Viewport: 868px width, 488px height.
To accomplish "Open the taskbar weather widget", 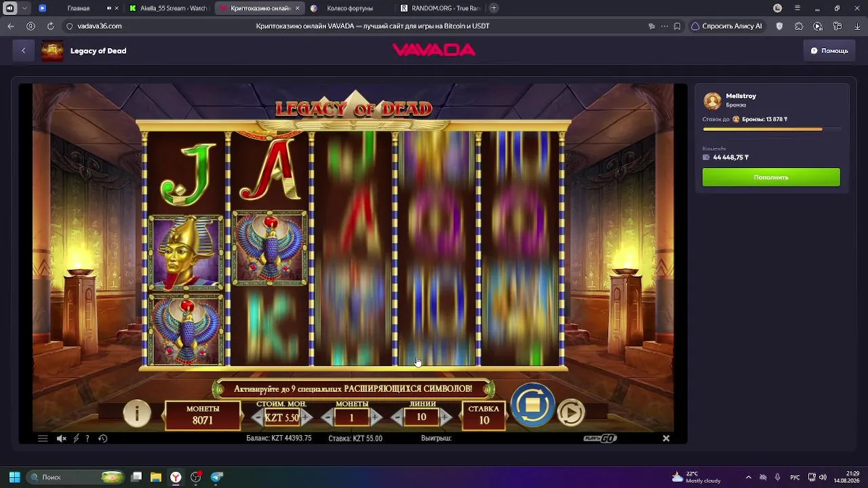I will (696, 477).
